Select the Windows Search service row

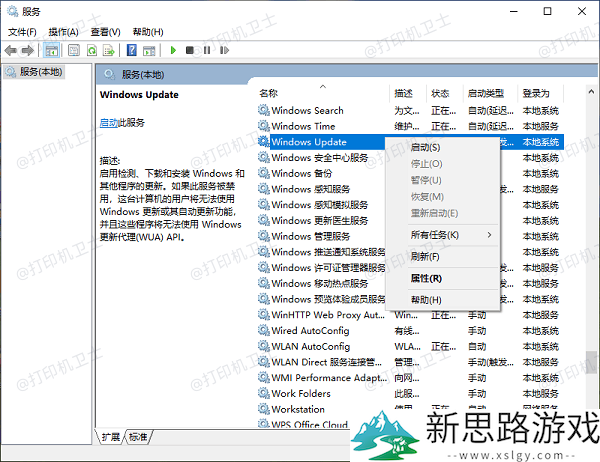point(411,110)
